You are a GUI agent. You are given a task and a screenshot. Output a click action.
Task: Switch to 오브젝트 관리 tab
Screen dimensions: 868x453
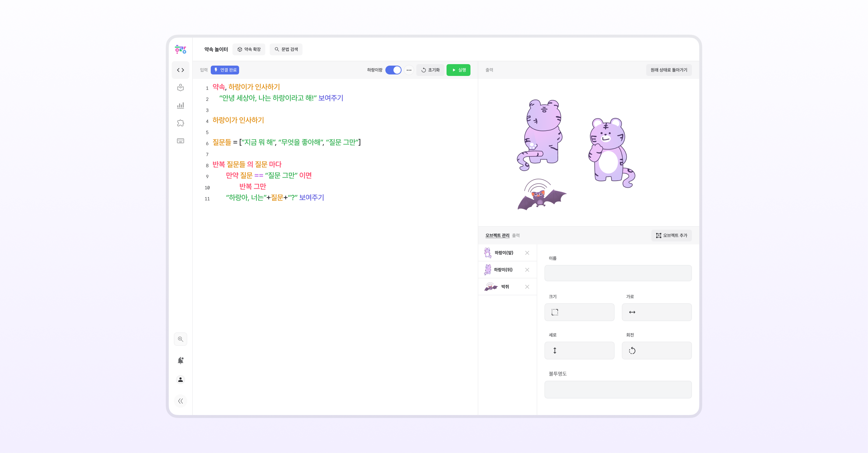point(497,236)
